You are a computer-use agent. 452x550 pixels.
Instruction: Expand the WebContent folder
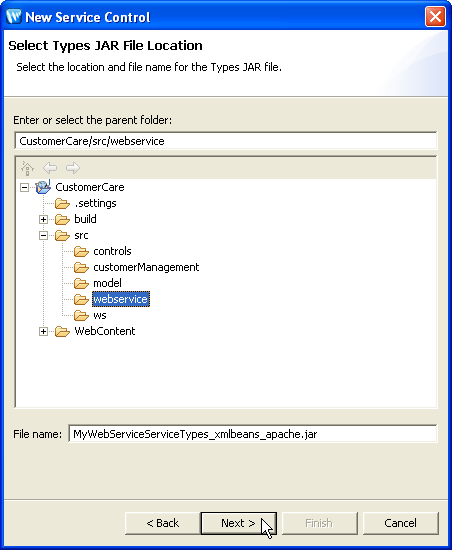point(43,331)
